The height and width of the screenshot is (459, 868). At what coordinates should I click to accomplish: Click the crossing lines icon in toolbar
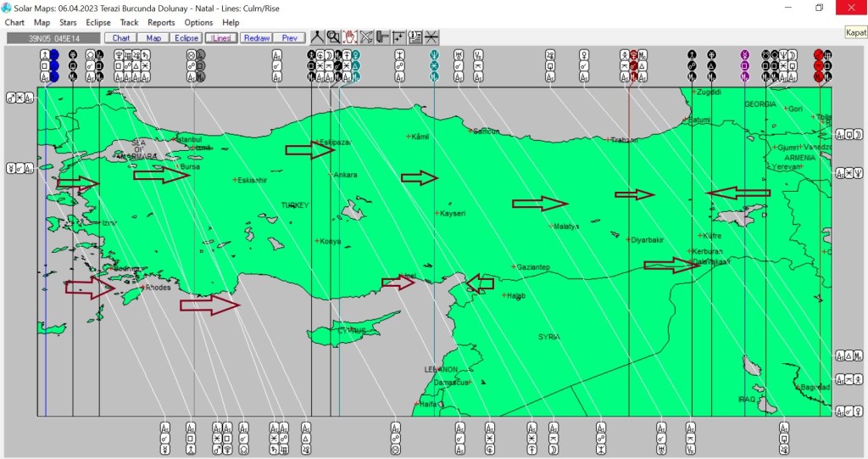point(431,37)
